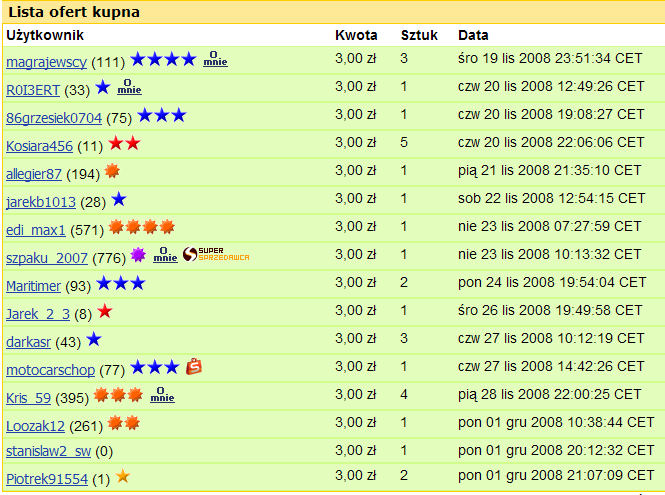Click the Kwota column header

pos(356,35)
